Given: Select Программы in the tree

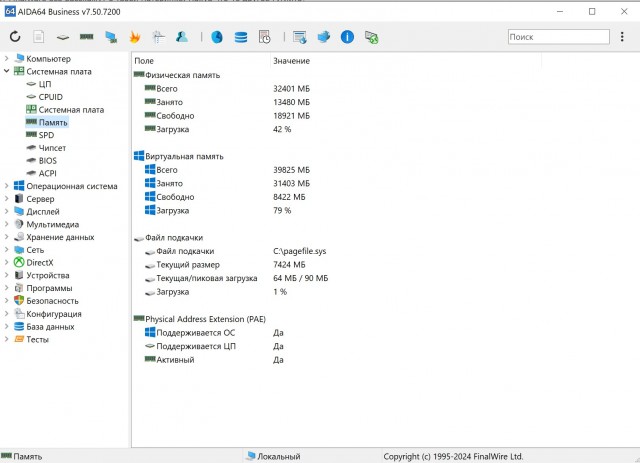Looking at the screenshot, I should [49, 288].
